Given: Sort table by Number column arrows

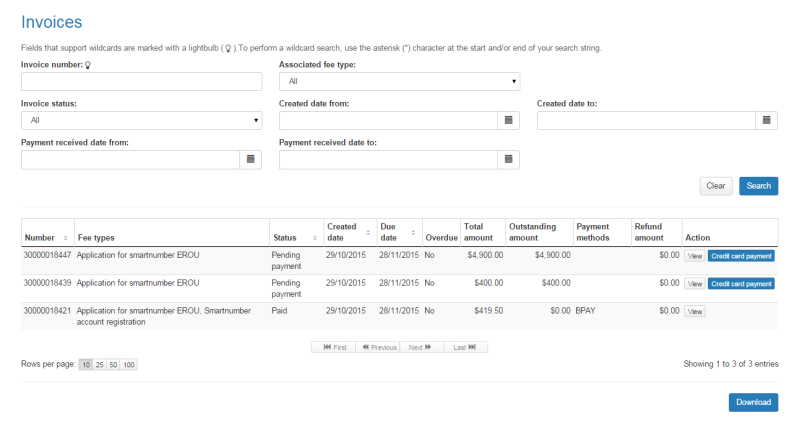Looking at the screenshot, I should [x=65, y=238].
